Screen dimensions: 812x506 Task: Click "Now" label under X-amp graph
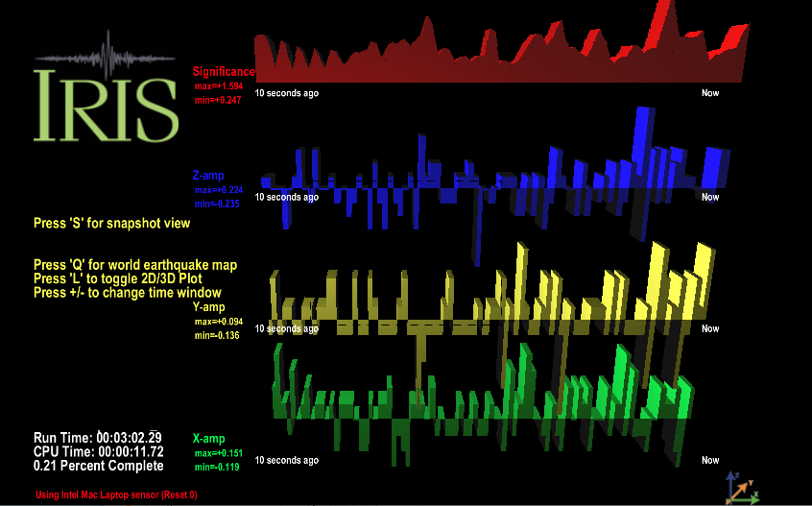click(x=710, y=461)
